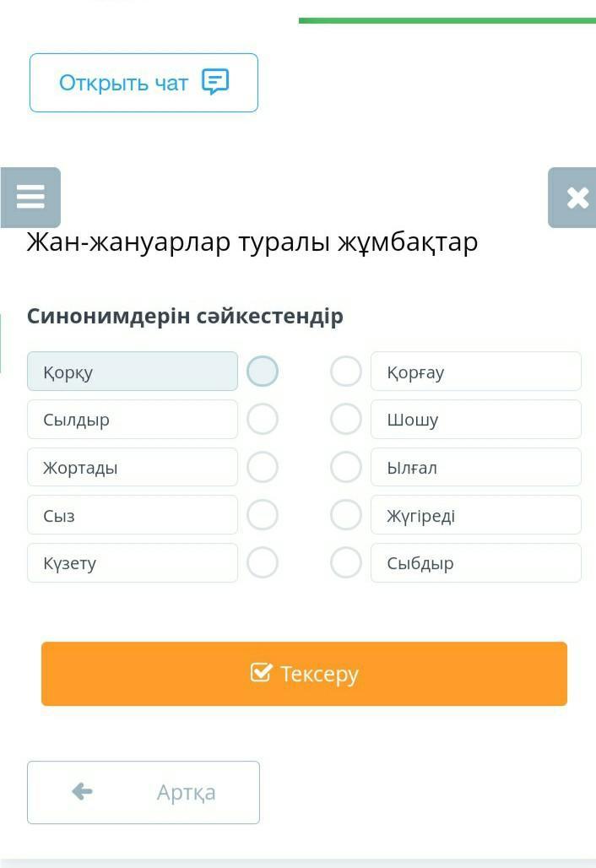Open the hamburger menu icon
Screen dimensions: 596x868
pyautogui.click(x=30, y=197)
